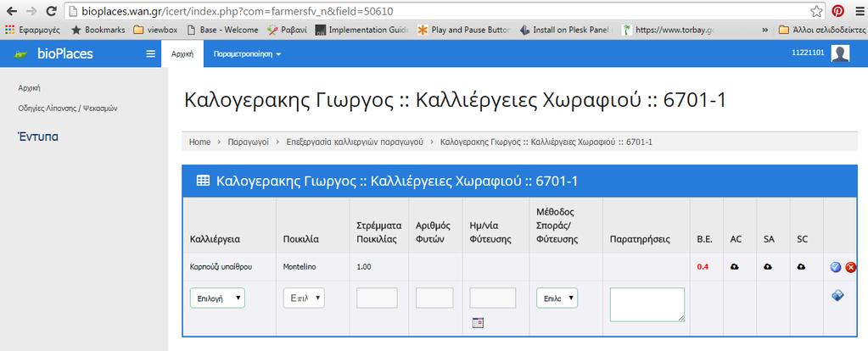
Task: Click the Home breadcrumb link
Action: (200, 142)
